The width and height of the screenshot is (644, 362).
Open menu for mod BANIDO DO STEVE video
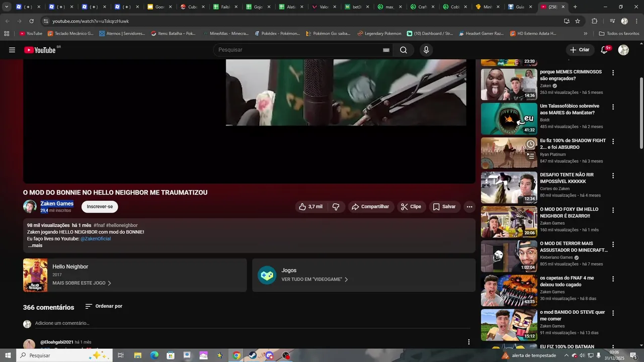pos(613,313)
